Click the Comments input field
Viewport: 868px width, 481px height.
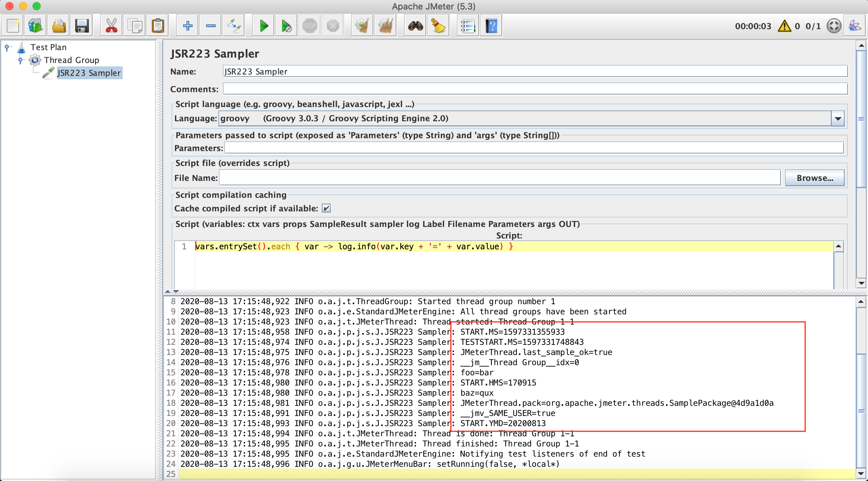tap(535, 89)
